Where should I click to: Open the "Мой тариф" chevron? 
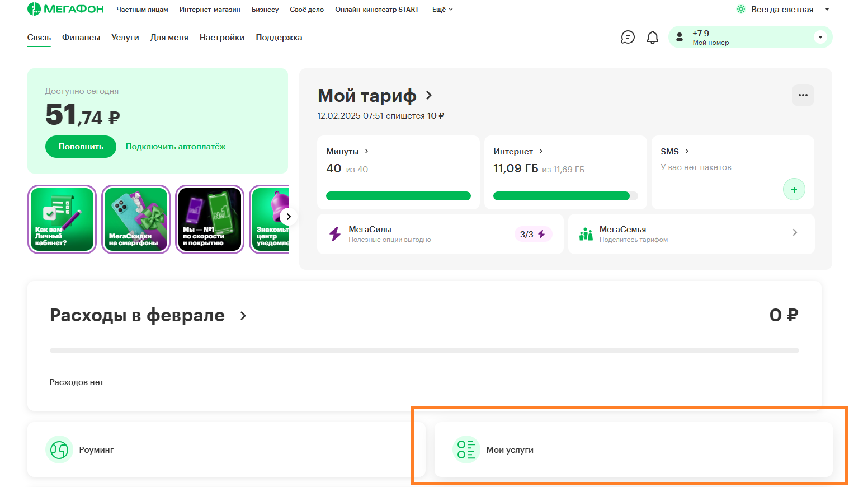click(x=428, y=95)
